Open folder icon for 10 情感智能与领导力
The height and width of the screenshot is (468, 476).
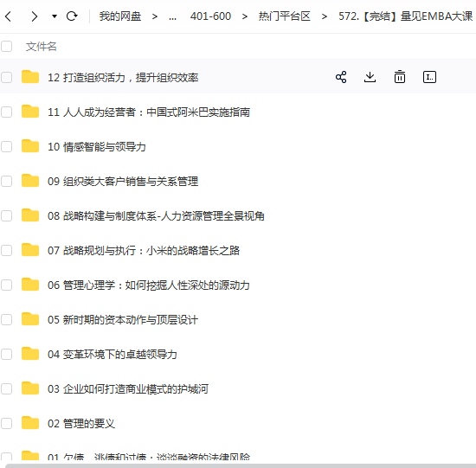click(x=30, y=146)
